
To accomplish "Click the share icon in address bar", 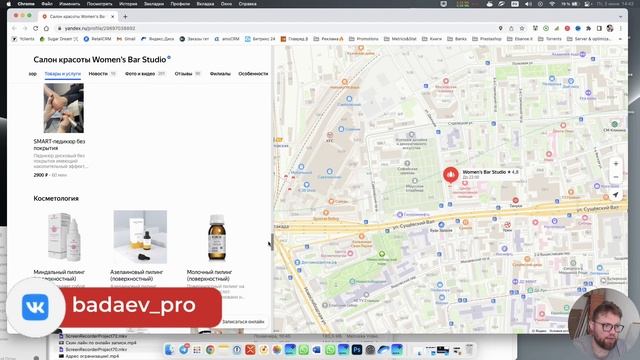I will pos(511,28).
